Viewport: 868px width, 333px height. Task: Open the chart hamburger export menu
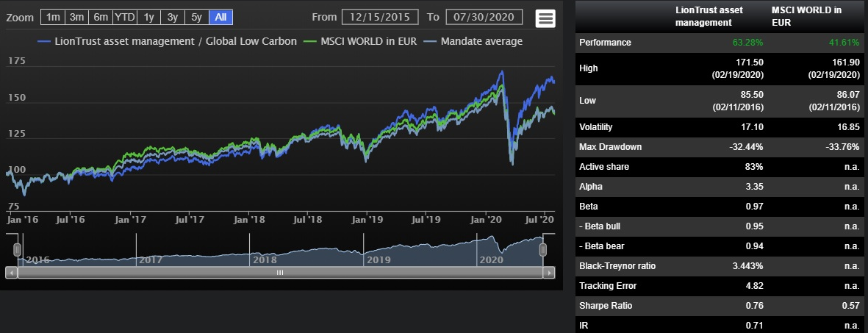tap(545, 18)
